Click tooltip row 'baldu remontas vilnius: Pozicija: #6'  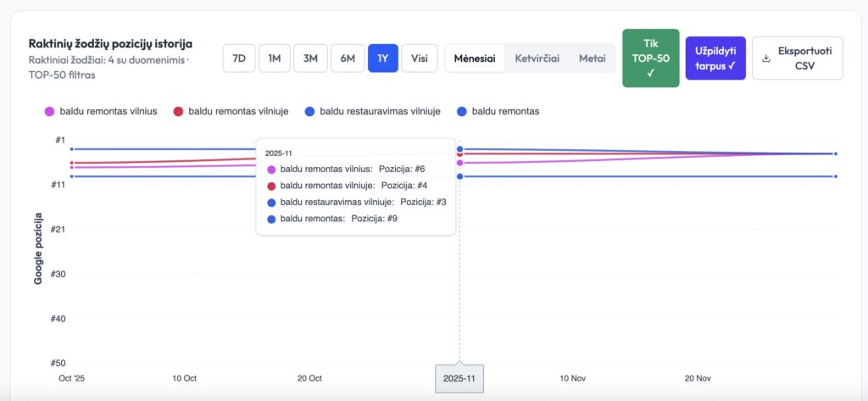[346, 169]
